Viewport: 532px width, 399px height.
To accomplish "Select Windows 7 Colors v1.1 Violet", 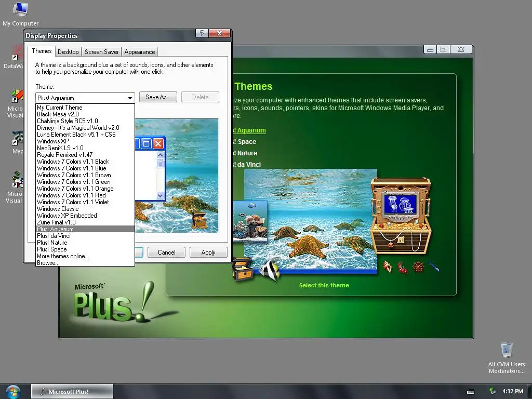I will (85, 202).
